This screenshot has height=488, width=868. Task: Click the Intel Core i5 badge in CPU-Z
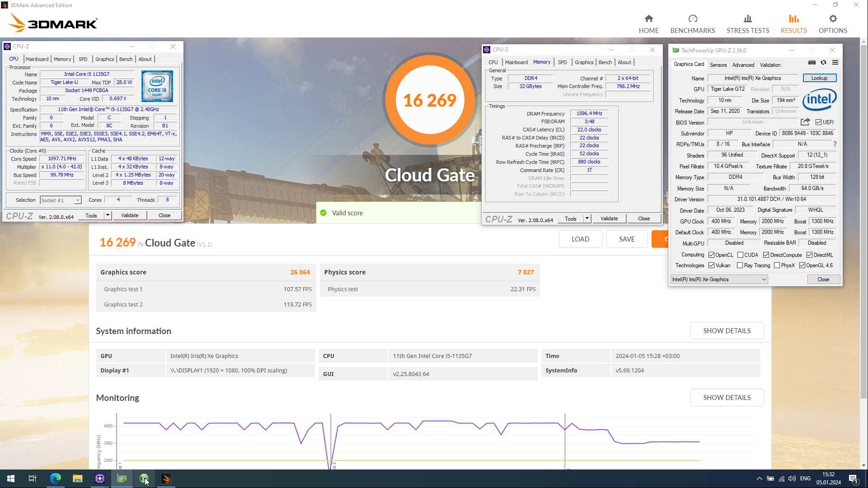tap(157, 86)
